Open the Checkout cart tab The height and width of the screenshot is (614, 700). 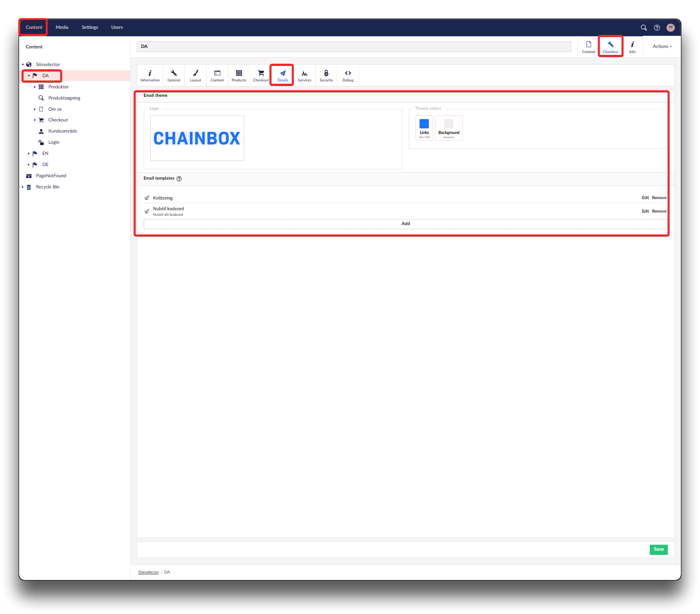pyautogui.click(x=260, y=75)
